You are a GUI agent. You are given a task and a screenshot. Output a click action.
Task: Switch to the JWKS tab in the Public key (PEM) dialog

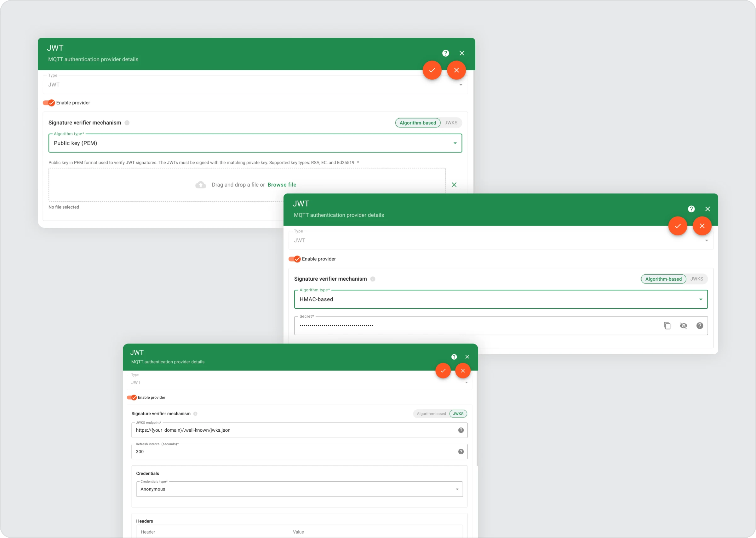451,123
